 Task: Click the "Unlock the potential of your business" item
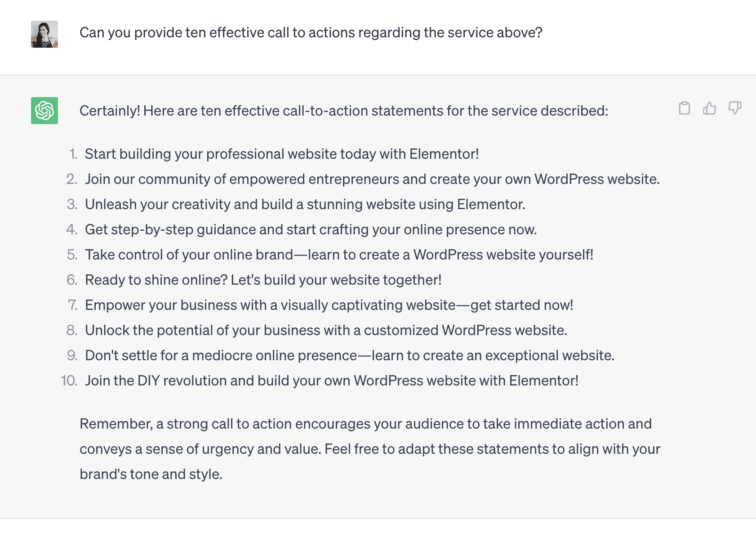326,331
